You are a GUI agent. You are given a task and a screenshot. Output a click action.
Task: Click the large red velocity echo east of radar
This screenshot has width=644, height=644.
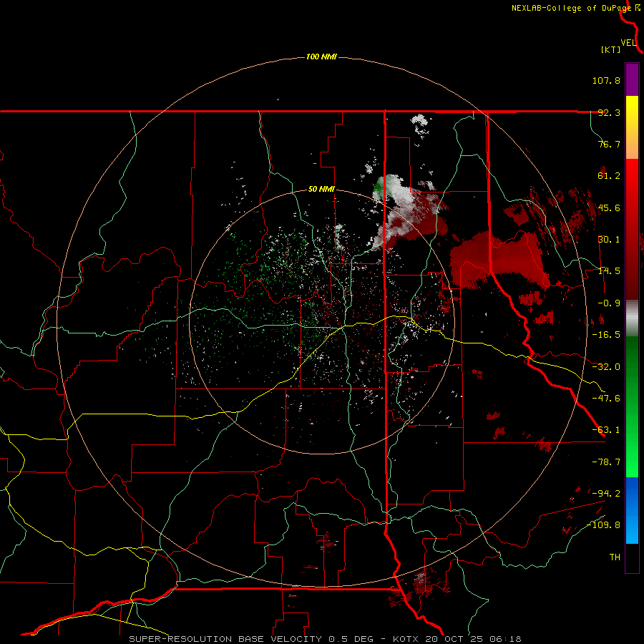(x=499, y=259)
